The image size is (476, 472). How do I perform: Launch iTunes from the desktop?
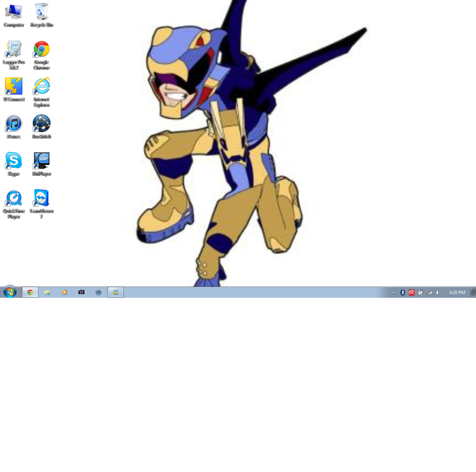[14, 123]
